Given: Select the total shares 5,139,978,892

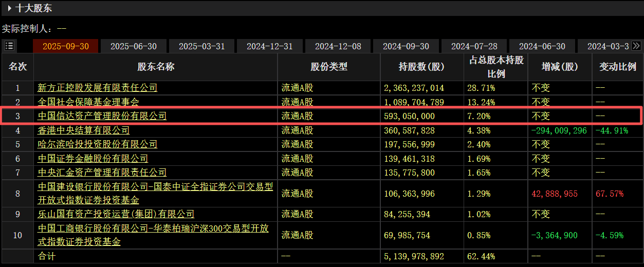Looking at the screenshot, I should click(x=414, y=256).
